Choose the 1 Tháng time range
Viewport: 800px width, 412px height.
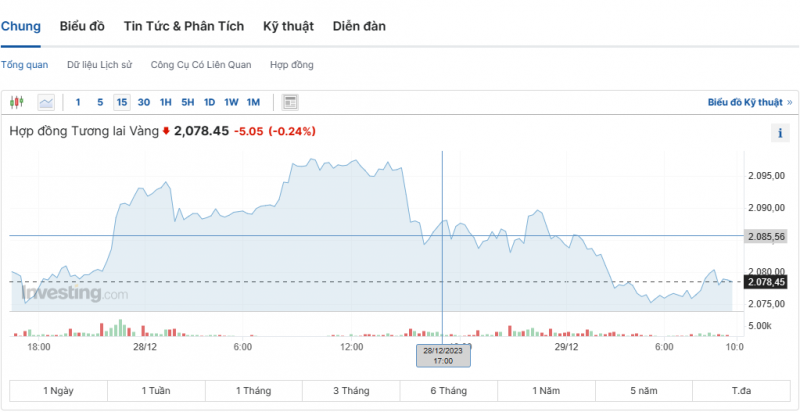click(x=253, y=390)
